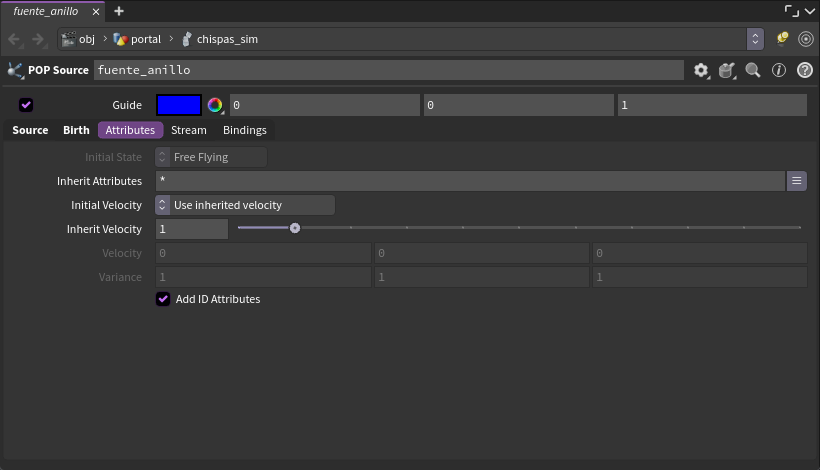
Task: Open the color wheel picker icon
Action: tap(215, 105)
